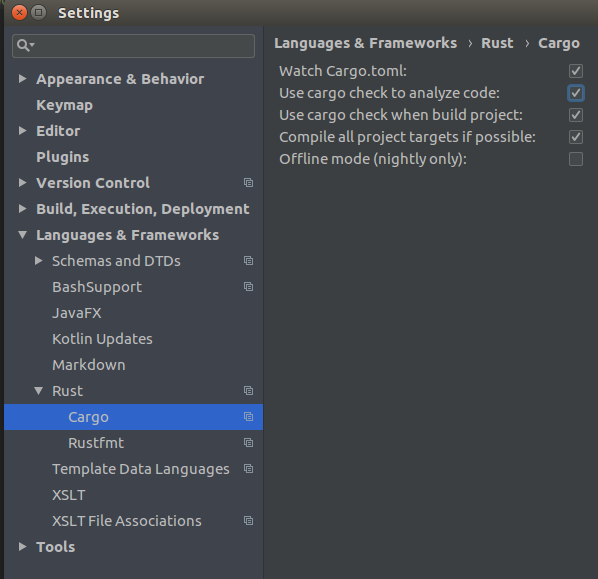Viewport: 598px width, 579px height.
Task: Uncheck the Watch Cargo.toml checkbox
Action: [x=575, y=71]
